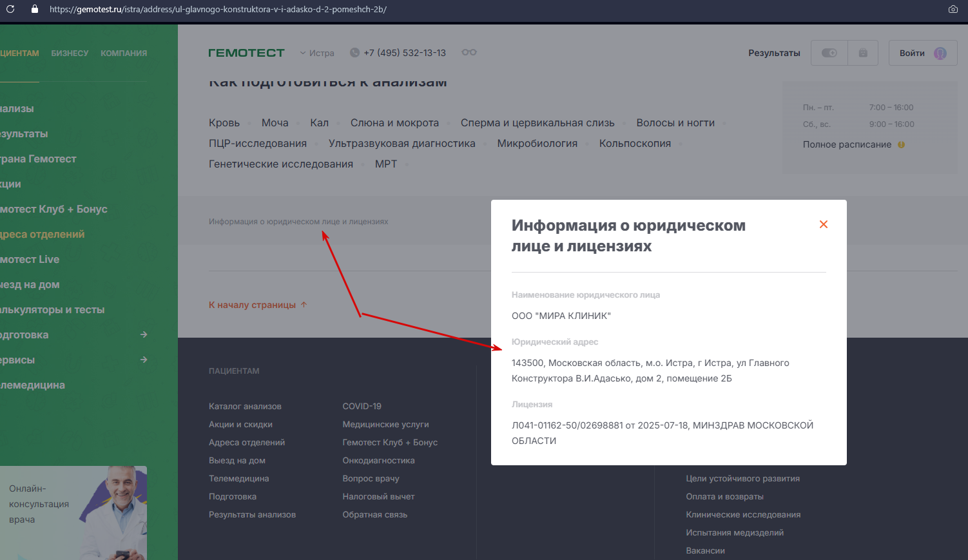Open the footer COVID-19 link

coord(362,407)
